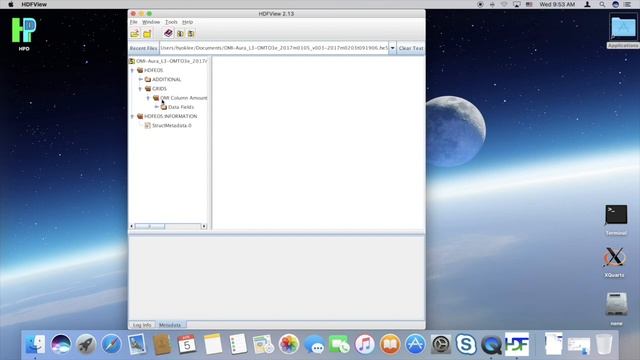Open iBooks from the dock

click(x=390, y=344)
